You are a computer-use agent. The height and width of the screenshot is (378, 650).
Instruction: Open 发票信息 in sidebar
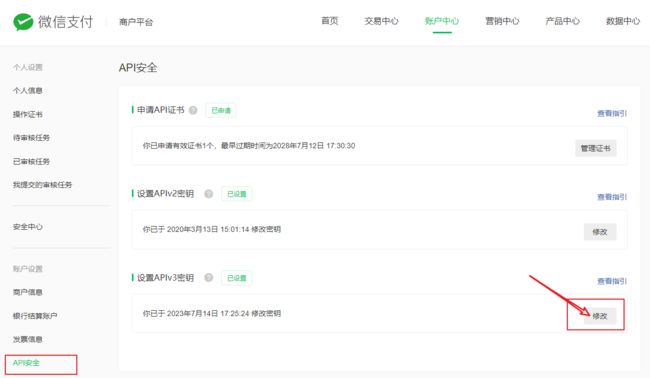pos(28,339)
